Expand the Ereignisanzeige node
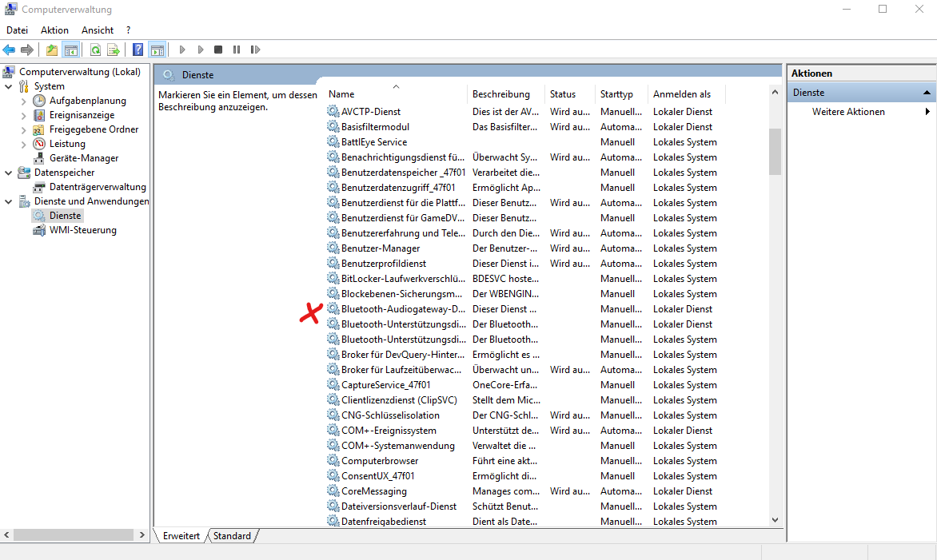 (23, 115)
